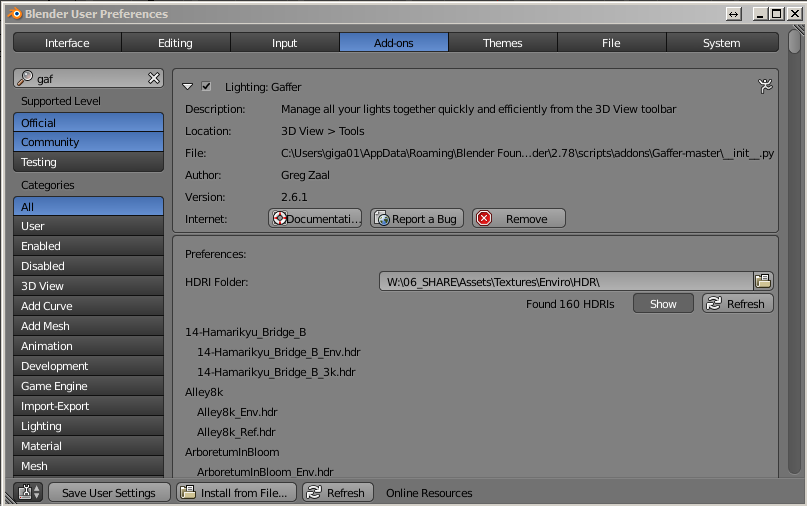Click the vertical scrollbar on the right
The height and width of the screenshot is (506, 807).
coord(795,252)
